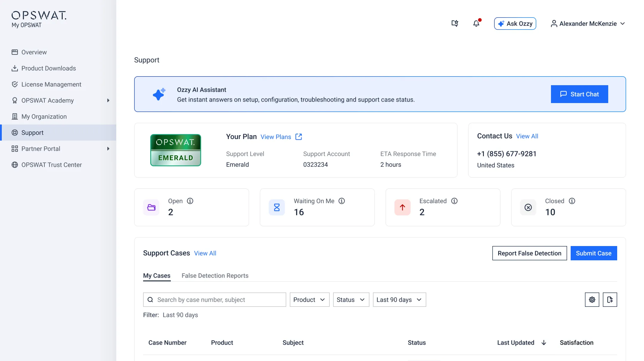Viewport: 644px width, 361px height.
Task: Click external link icon by View Plans
Action: click(298, 137)
